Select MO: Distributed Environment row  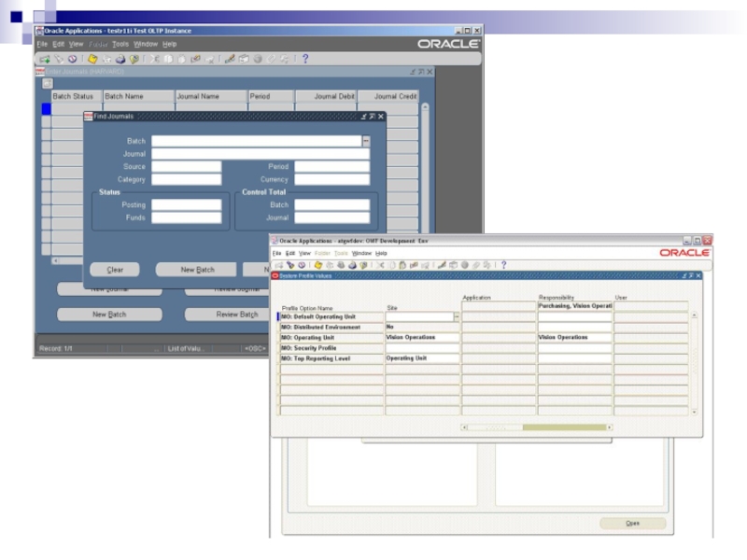331,328
